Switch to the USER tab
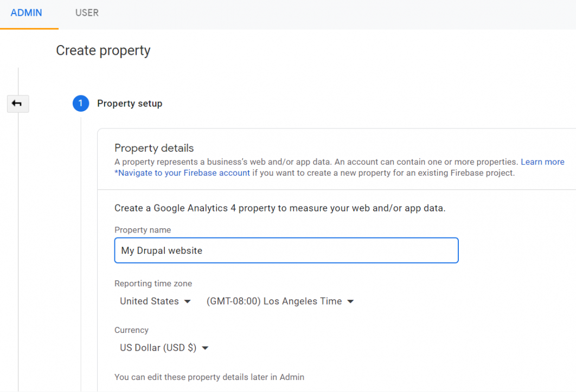This screenshot has width=576, height=392. coord(86,12)
